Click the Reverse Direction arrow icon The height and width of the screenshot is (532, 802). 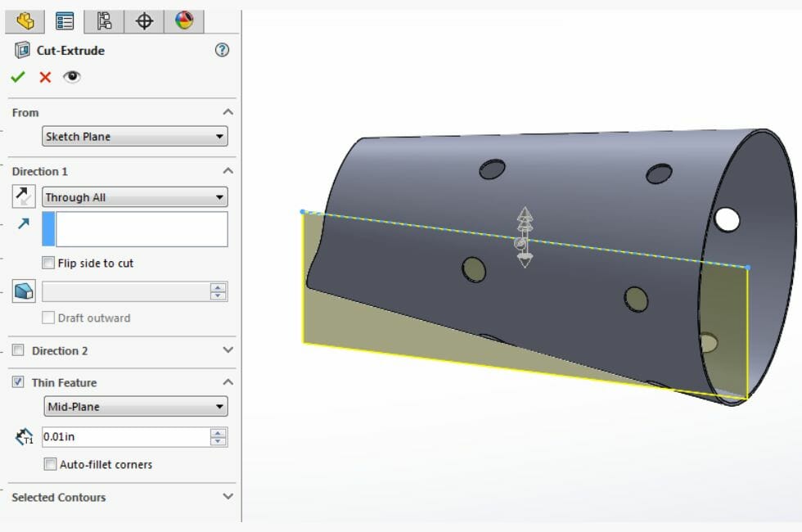point(22,196)
